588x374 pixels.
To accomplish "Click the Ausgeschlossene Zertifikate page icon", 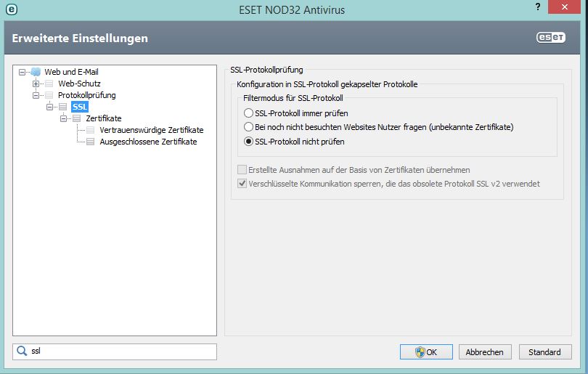I will click(90, 142).
